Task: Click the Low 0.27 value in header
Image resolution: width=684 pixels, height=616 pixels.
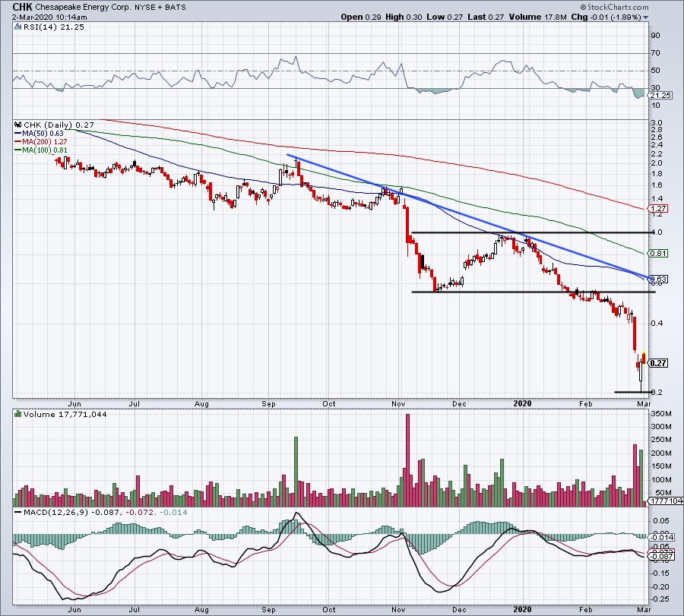Action: (x=445, y=17)
